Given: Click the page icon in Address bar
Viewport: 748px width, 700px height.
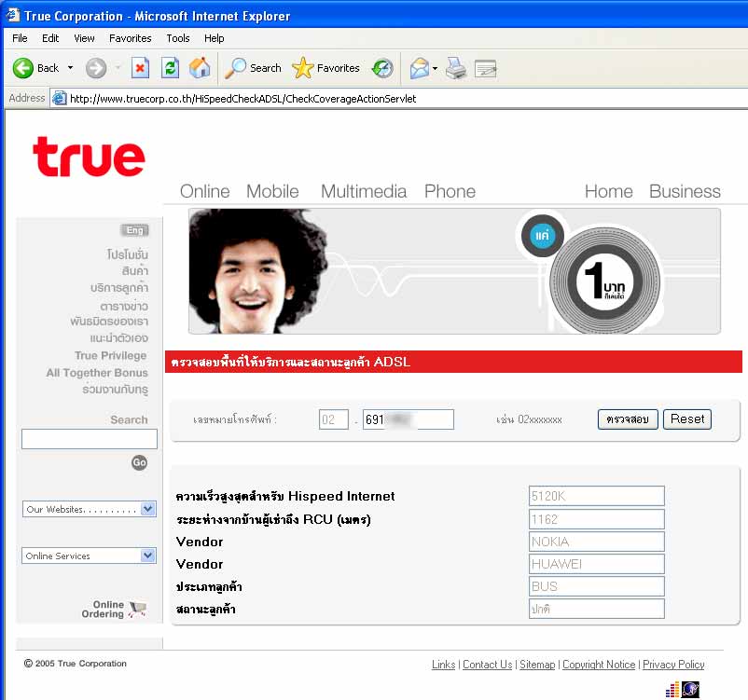Looking at the screenshot, I should tap(59, 98).
